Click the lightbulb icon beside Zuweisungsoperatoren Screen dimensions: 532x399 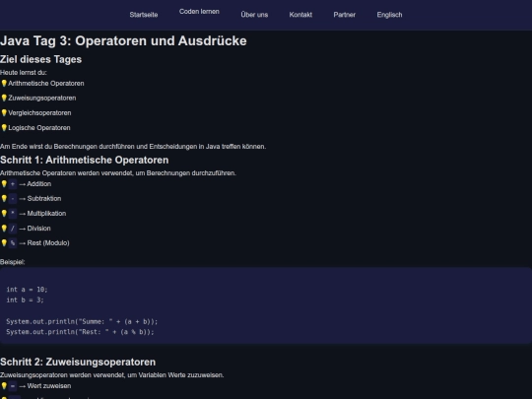(4, 99)
